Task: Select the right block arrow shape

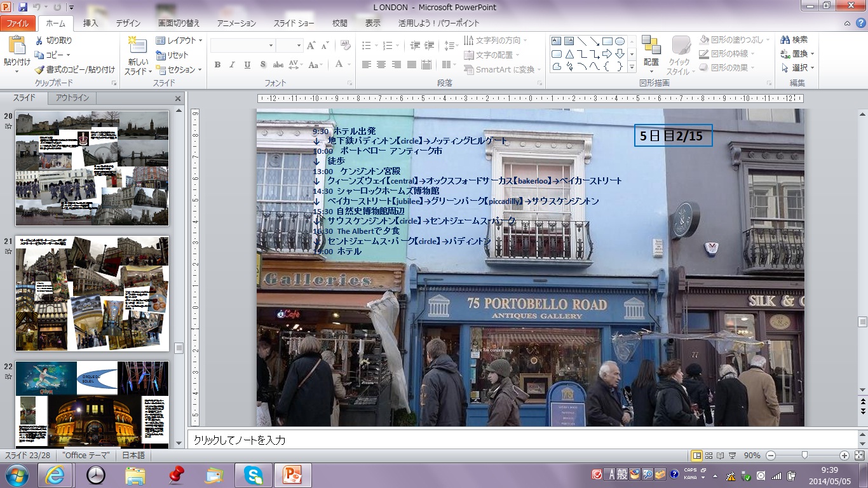Action: click(x=607, y=54)
